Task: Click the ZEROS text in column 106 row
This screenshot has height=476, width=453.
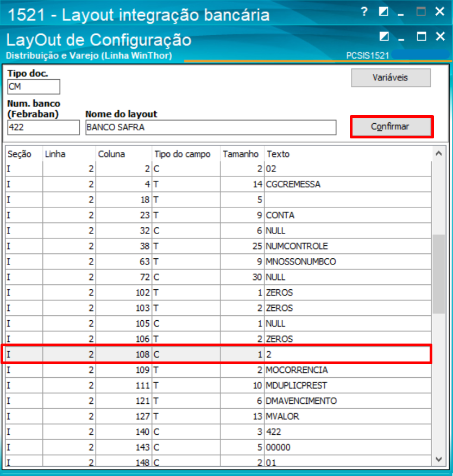Action: pyautogui.click(x=279, y=339)
